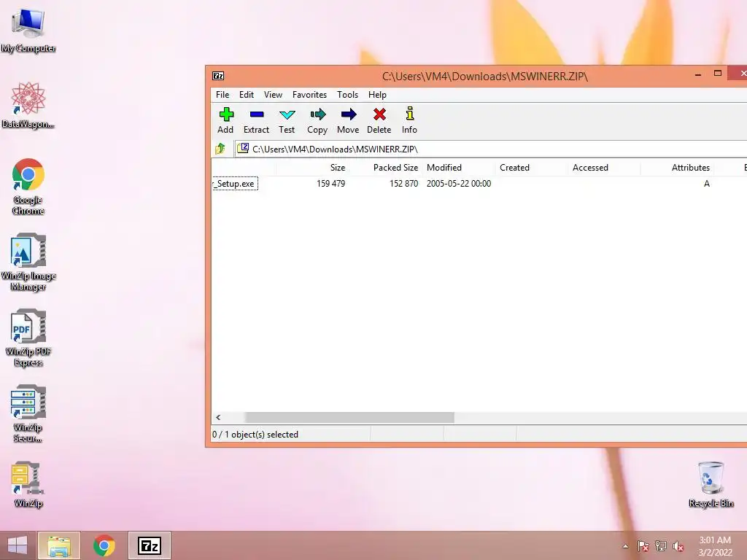Open the Info tool
This screenshot has width=747, height=560.
(409, 120)
